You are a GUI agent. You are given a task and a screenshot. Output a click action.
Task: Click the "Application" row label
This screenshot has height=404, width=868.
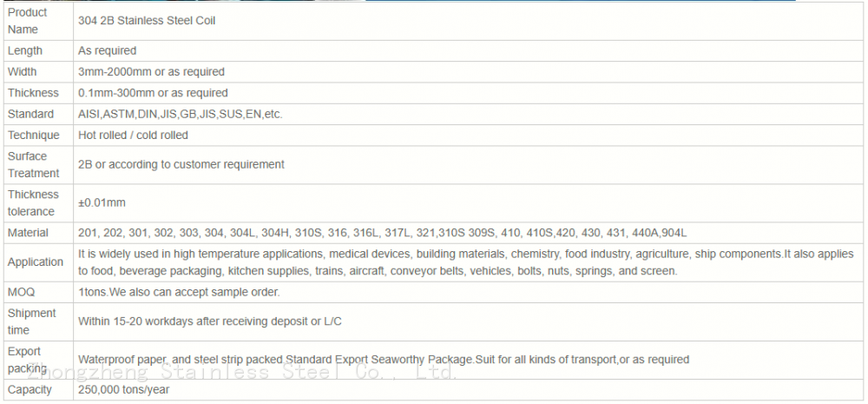tap(36, 262)
